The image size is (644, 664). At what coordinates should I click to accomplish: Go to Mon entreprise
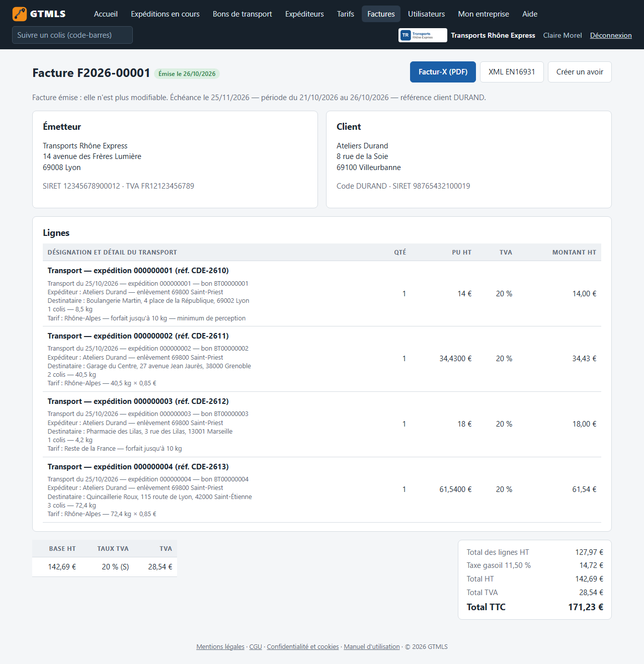(484, 14)
